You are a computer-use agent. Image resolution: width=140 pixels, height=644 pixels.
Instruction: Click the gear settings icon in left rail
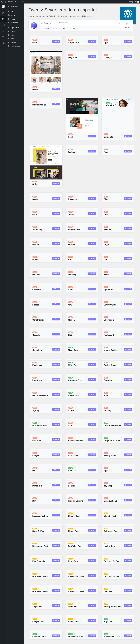(3, 19)
